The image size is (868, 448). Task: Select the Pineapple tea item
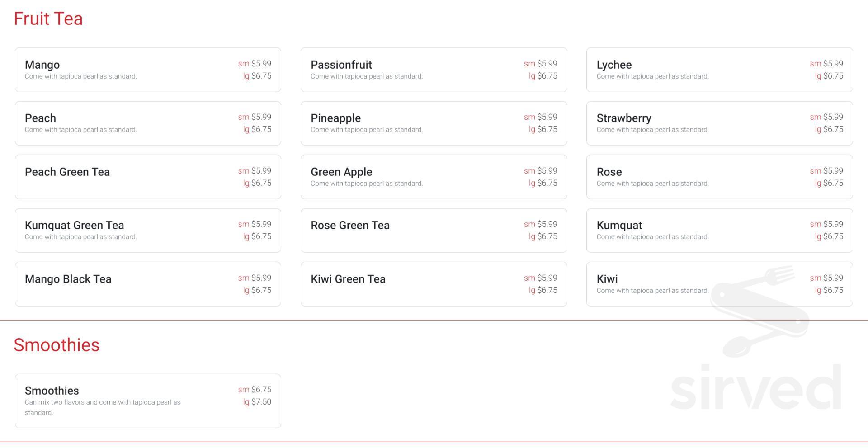coord(434,123)
